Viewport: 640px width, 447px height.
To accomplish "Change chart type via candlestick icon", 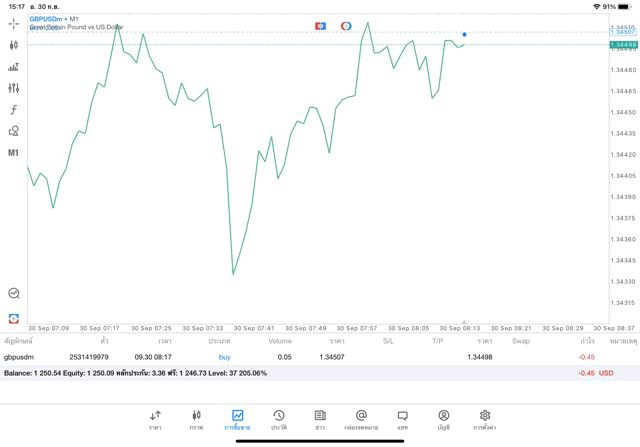I will pyautogui.click(x=13, y=45).
